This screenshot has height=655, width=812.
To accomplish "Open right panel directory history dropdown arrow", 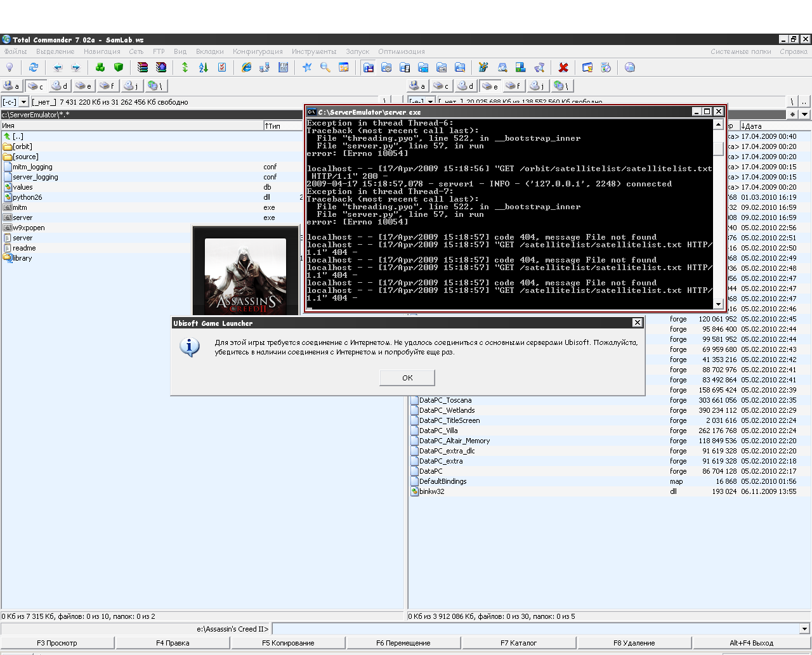I will click(804, 114).
